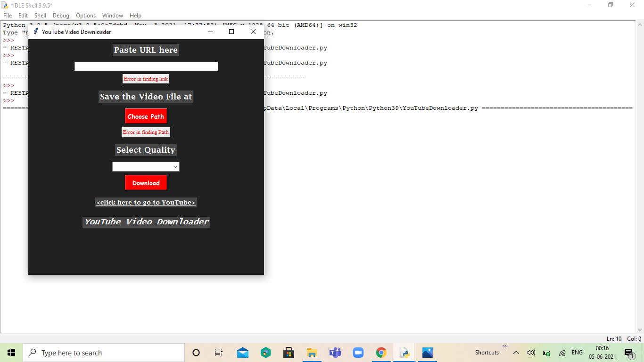The image size is (644, 362).
Task: Open the Debug menu in IDLE
Action: [x=61, y=15]
